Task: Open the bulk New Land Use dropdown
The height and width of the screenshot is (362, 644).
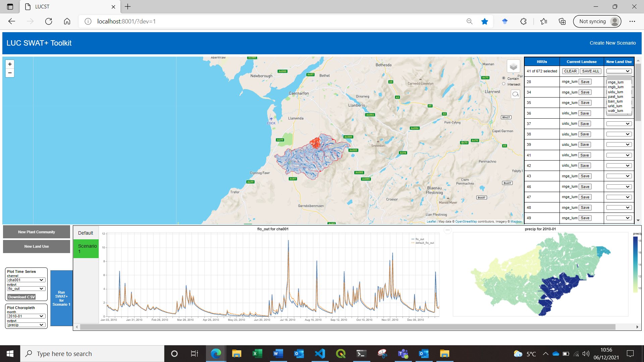Action: [619, 71]
